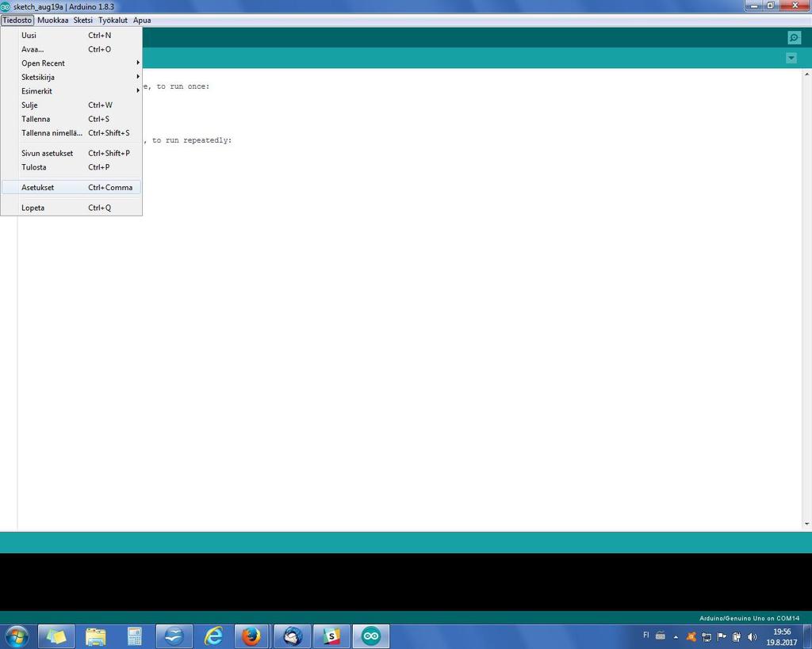This screenshot has width=812, height=649.
Task: Select Arduino IDE taskbar button
Action: pyautogui.click(x=371, y=636)
